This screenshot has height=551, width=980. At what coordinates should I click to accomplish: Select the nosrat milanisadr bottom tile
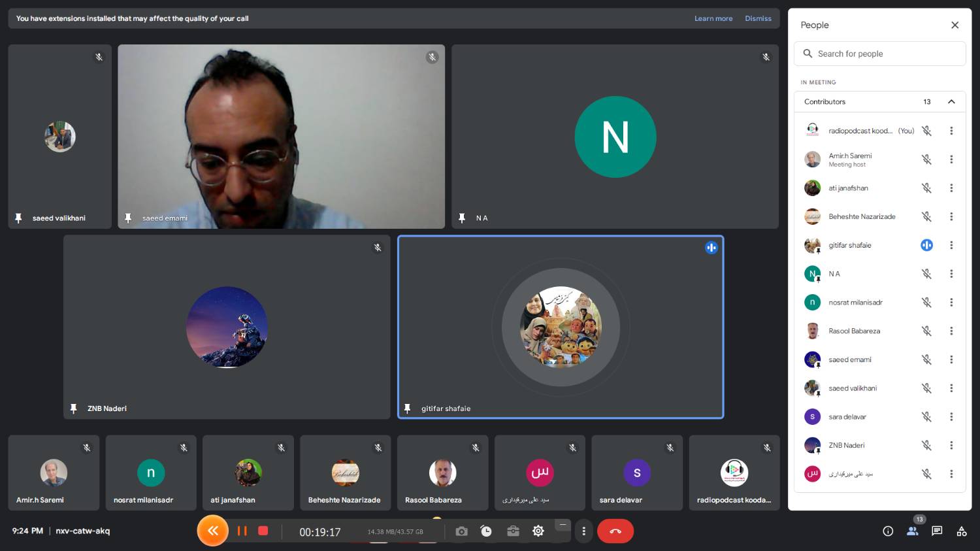click(x=151, y=473)
